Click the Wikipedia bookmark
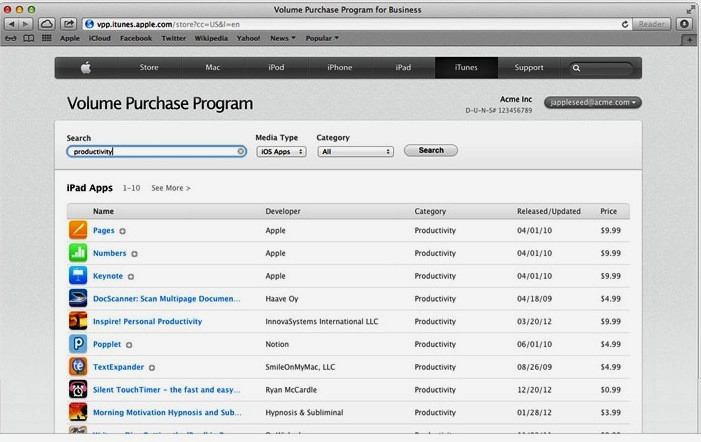This screenshot has height=442, width=701. click(211, 38)
